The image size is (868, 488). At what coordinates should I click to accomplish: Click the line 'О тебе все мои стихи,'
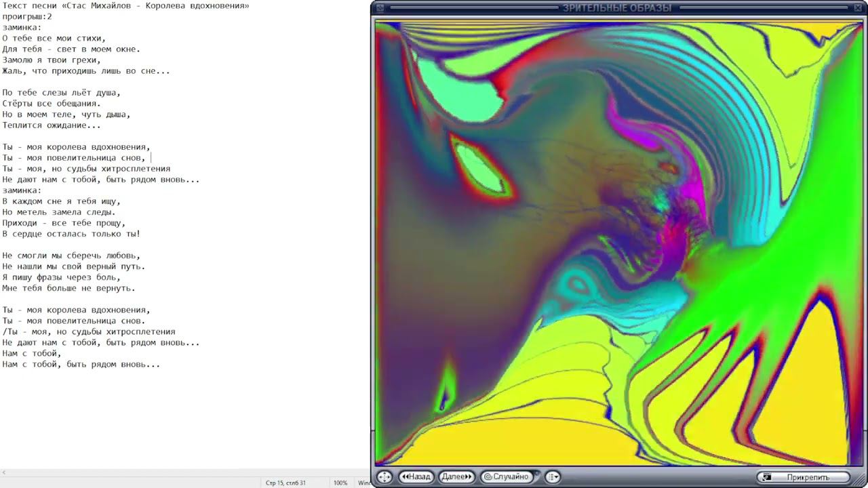[54, 38]
